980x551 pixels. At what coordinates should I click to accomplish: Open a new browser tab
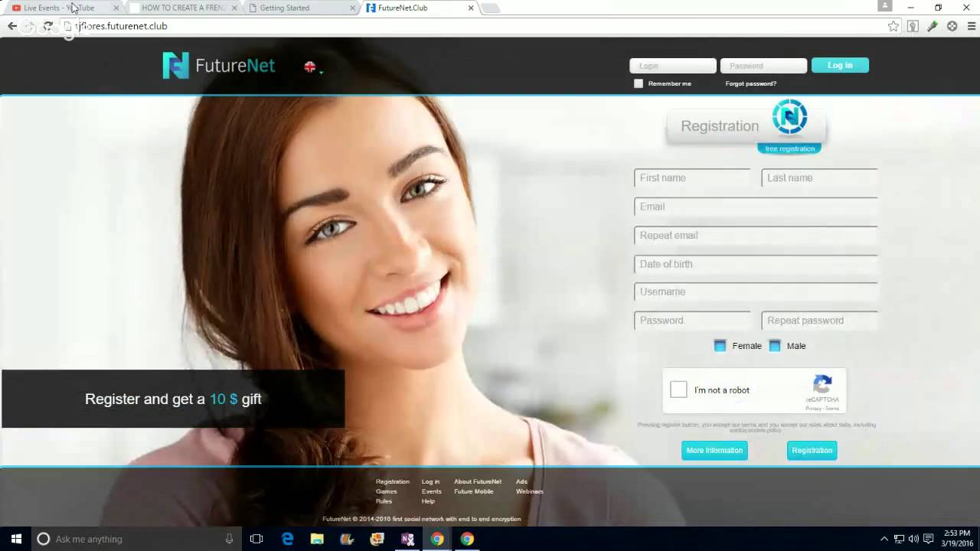click(x=491, y=8)
